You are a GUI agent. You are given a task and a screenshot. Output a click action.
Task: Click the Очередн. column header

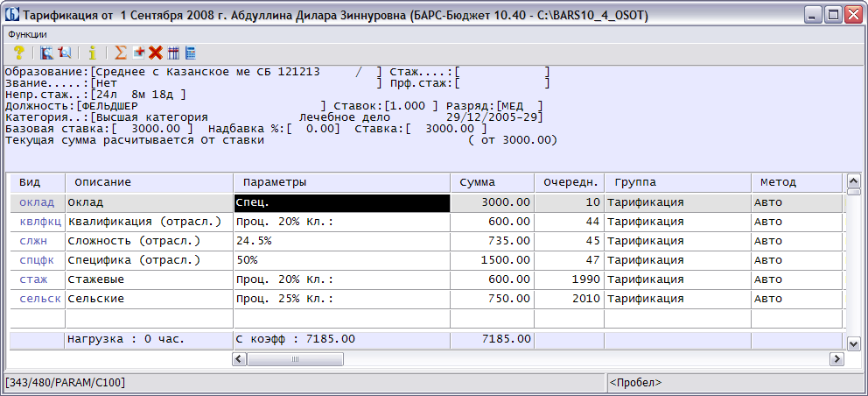coord(569,182)
